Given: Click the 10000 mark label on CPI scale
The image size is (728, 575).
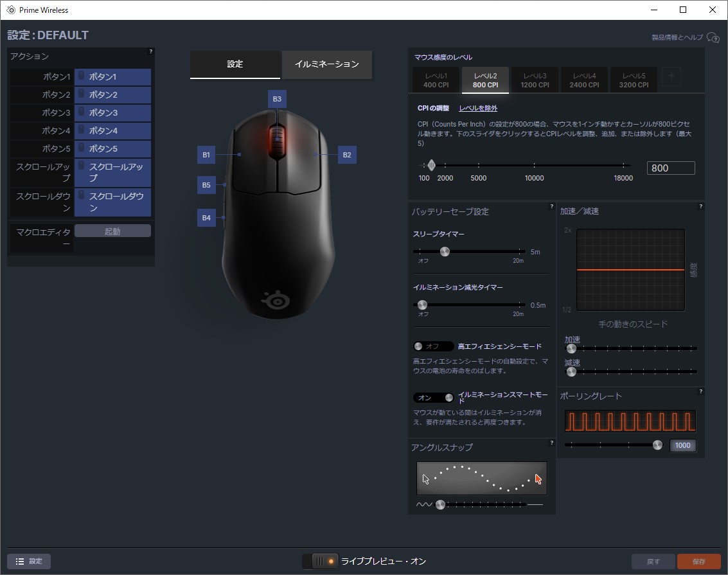Looking at the screenshot, I should [x=534, y=178].
